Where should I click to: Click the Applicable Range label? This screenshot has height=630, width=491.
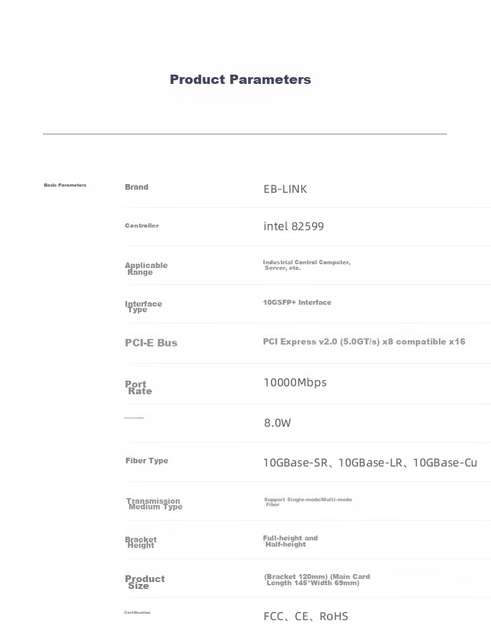pos(146,268)
